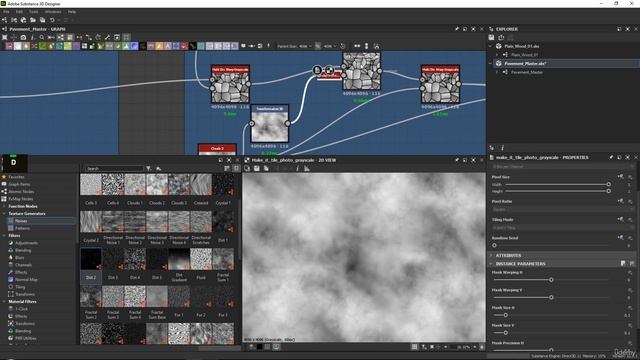The width and height of the screenshot is (640, 360).
Task: Toggle Tiling Mode inheritance method button
Action: pos(620,219)
